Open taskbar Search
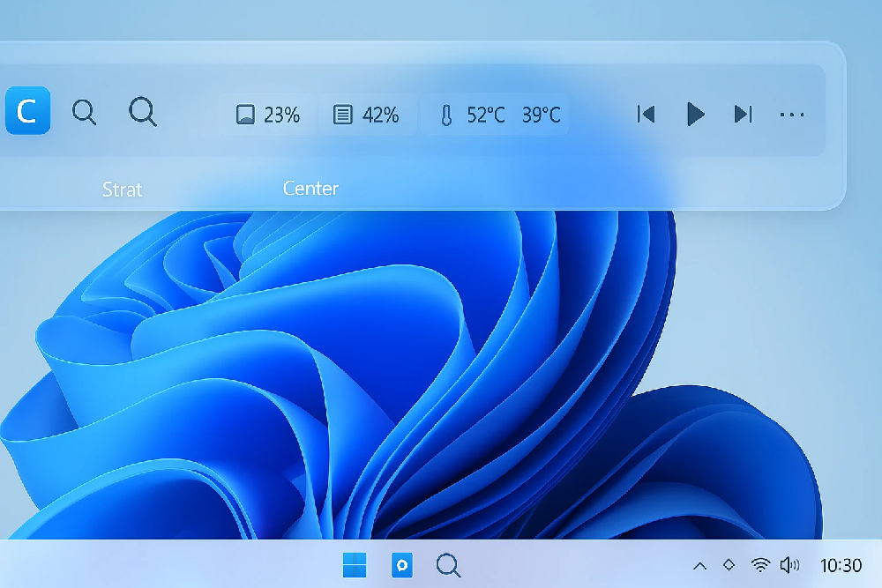The width and height of the screenshot is (882, 588). point(448,565)
